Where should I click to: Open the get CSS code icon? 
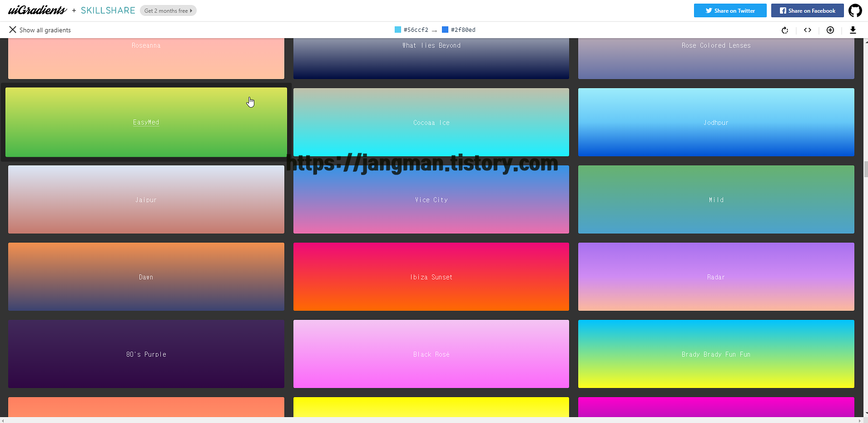pyautogui.click(x=808, y=30)
